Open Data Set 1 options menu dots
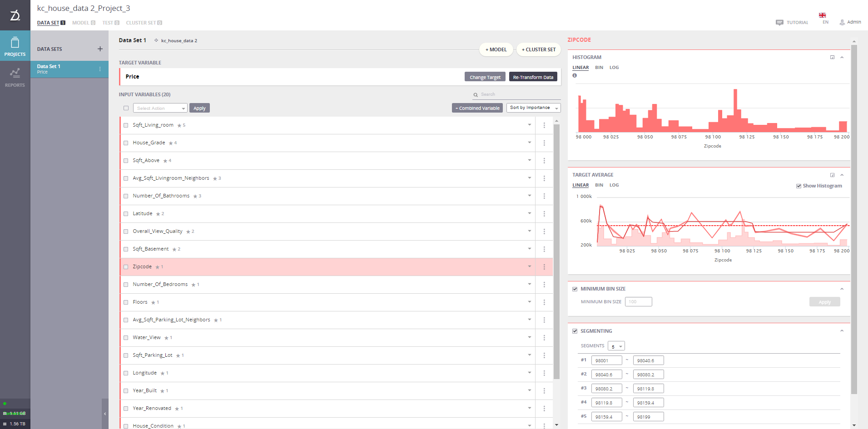The width and height of the screenshot is (868, 429). [100, 69]
